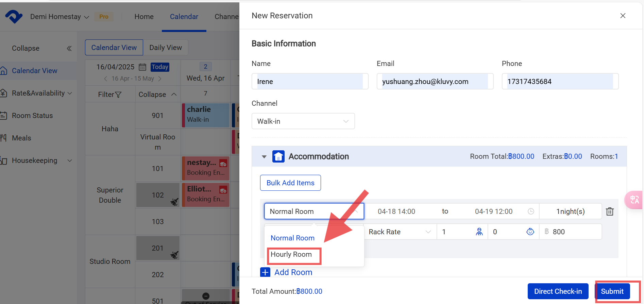Click the clock icon beside checkout time
Viewport: 644px width, 304px height.
[x=530, y=212]
